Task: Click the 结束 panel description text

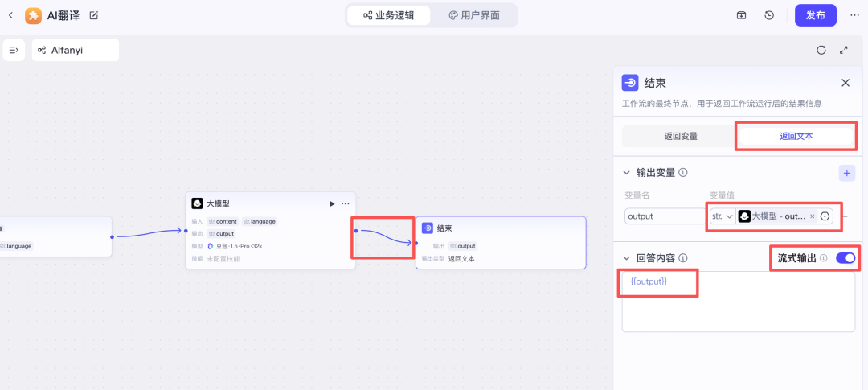Action: click(x=722, y=104)
